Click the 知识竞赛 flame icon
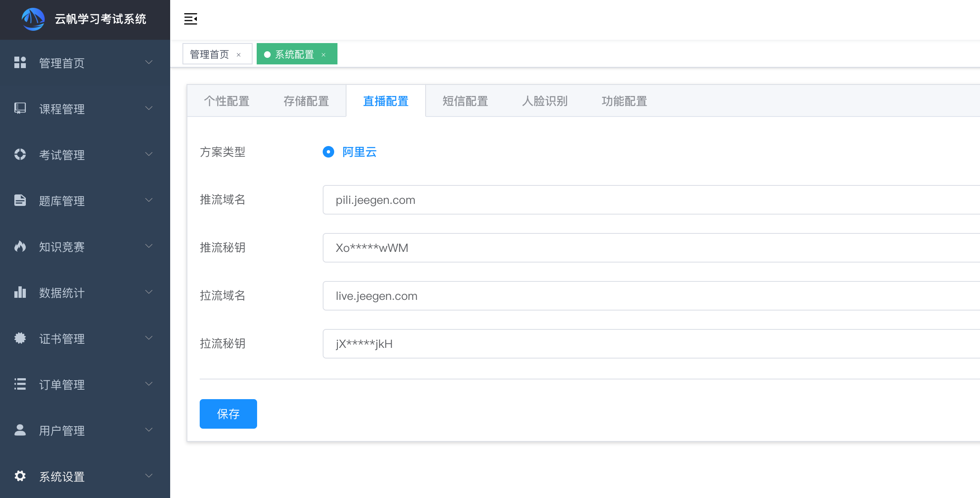This screenshot has width=980, height=498. click(x=20, y=246)
